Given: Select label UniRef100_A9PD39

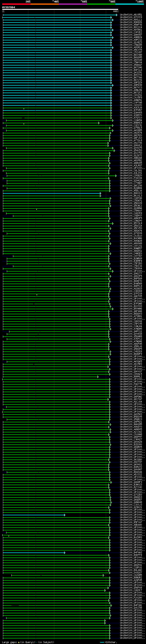Looking at the screenshot, I should coord(131,85).
